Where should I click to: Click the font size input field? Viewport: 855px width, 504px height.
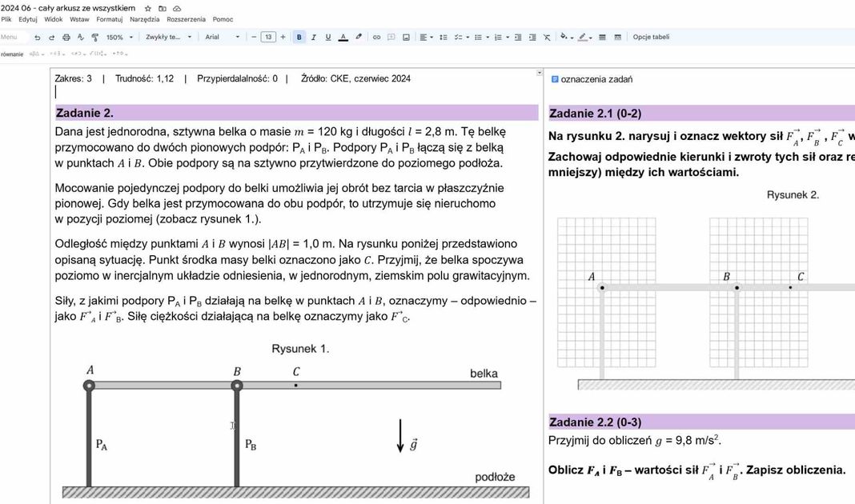coord(268,38)
